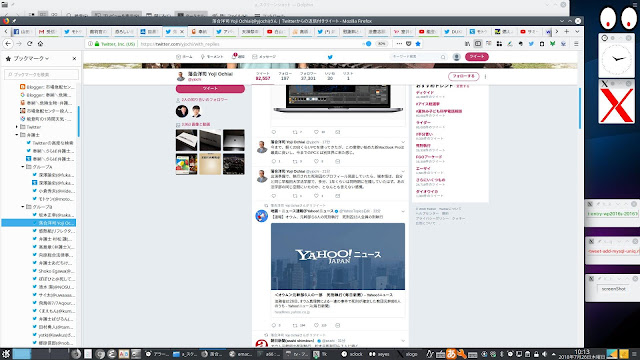
Task: Go to Twitter ホーム
Action: pos(184,57)
